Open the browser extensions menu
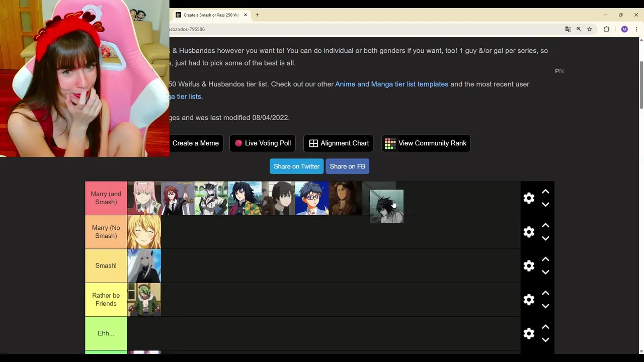Viewport: 644px width, 362px height. (x=606, y=29)
